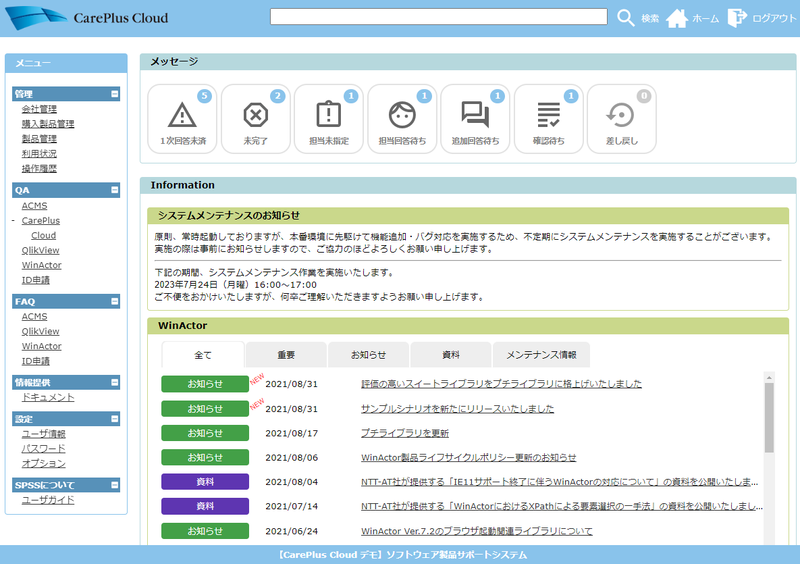Open the 確認待ち checklist tile

click(548, 118)
